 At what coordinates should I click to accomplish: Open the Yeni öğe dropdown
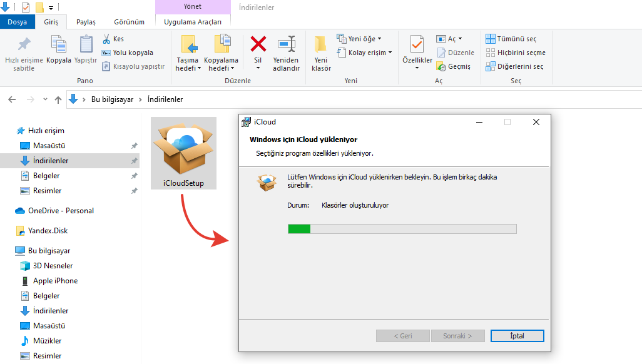tap(359, 39)
